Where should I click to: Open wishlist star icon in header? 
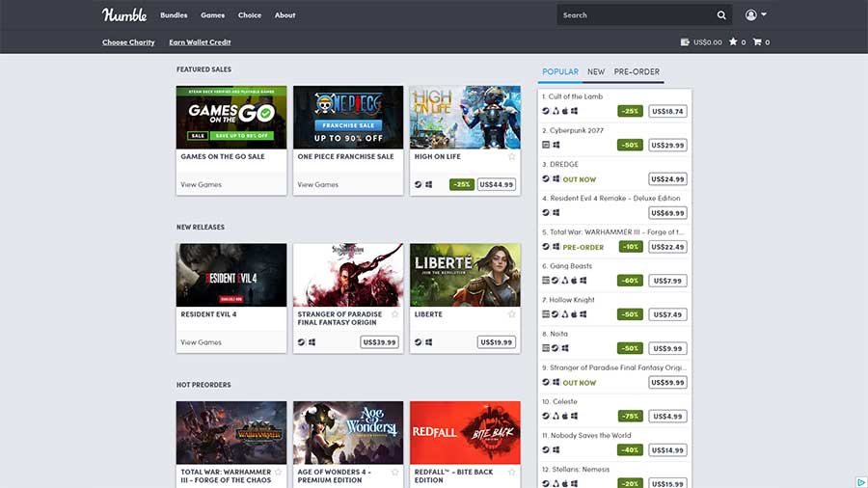tap(733, 41)
